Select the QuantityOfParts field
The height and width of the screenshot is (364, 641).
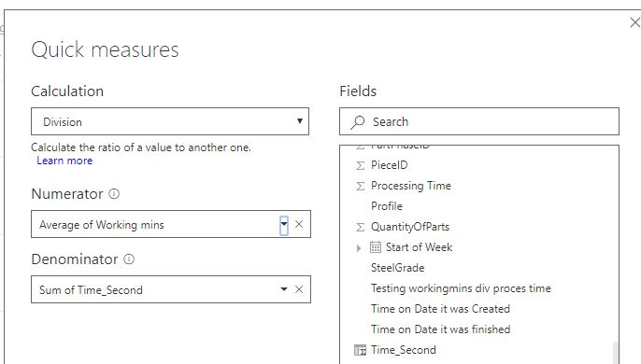click(x=410, y=227)
